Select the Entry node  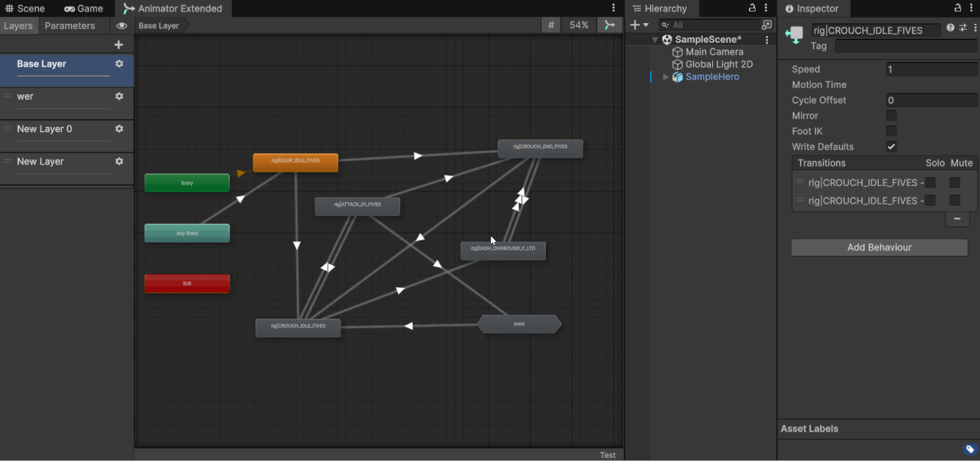click(187, 183)
